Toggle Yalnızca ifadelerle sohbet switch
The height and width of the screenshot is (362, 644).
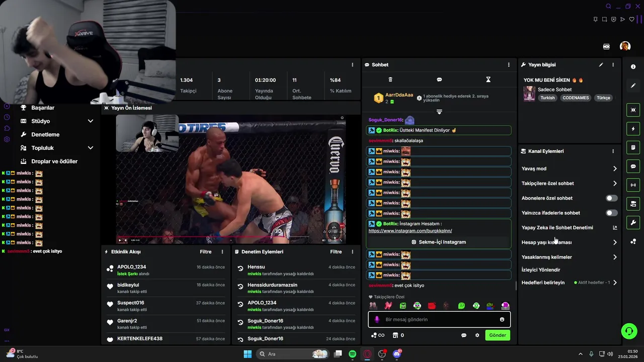[611, 213]
